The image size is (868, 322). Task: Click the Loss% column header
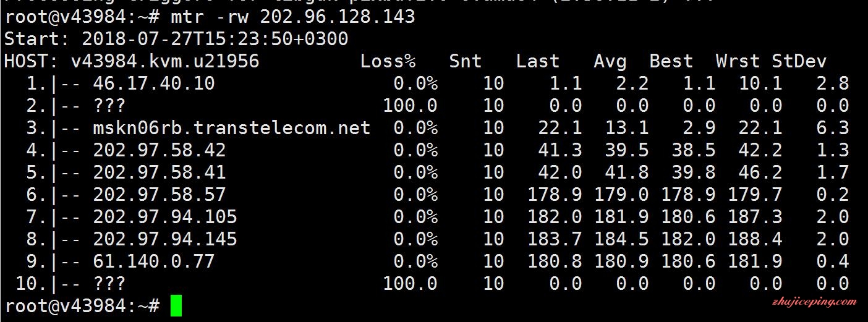(x=388, y=61)
